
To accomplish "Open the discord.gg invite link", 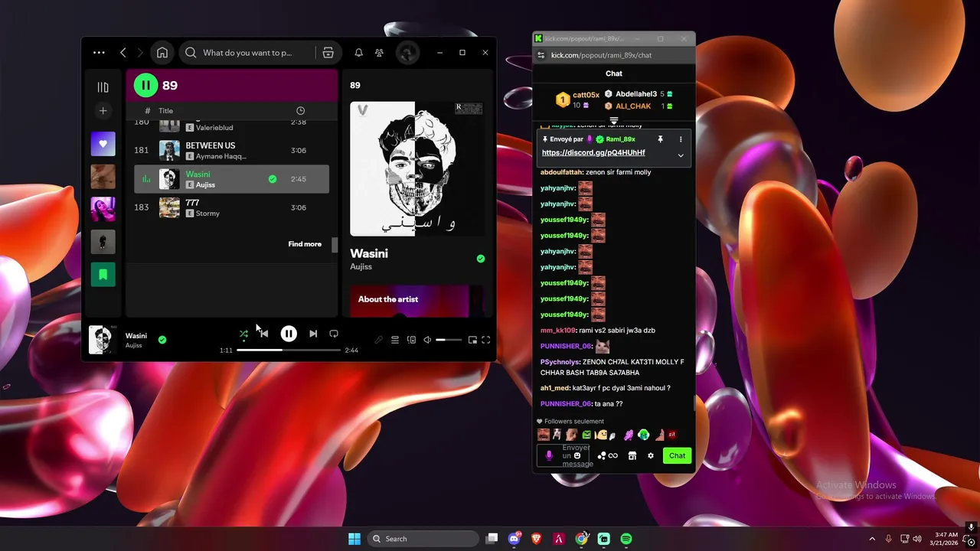I will [x=593, y=152].
